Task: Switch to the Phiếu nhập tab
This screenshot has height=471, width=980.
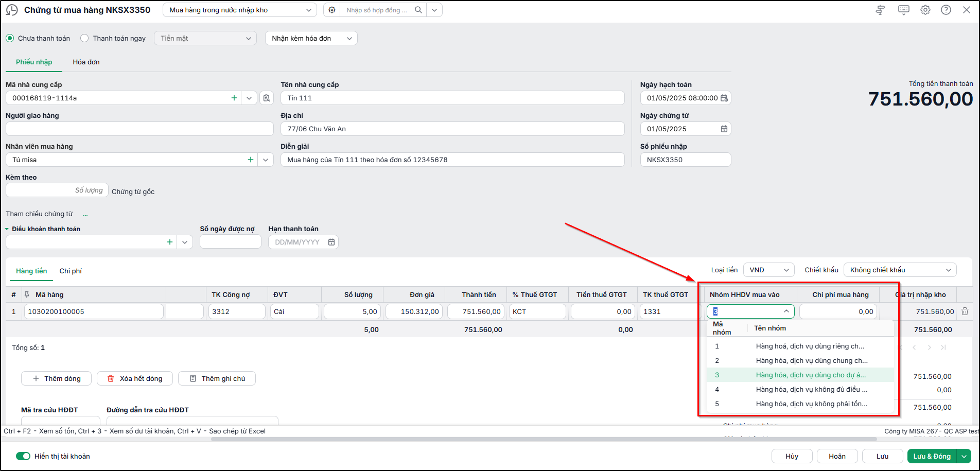Action: click(34, 62)
